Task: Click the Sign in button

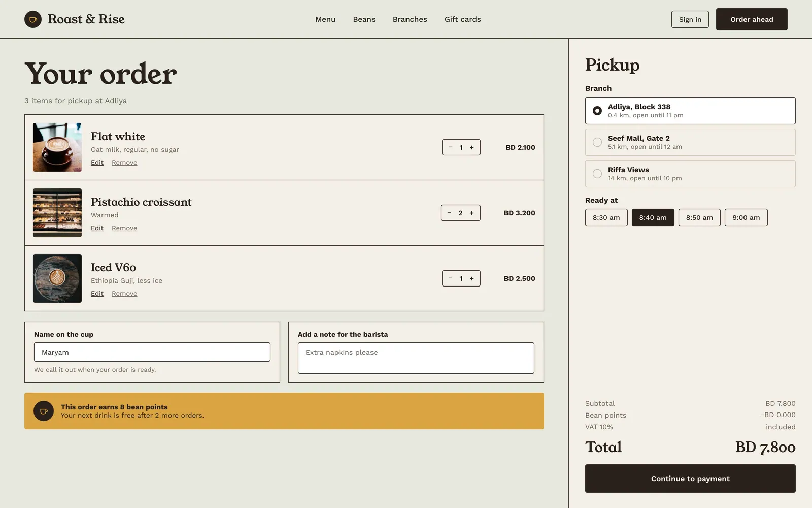Action: tap(690, 19)
